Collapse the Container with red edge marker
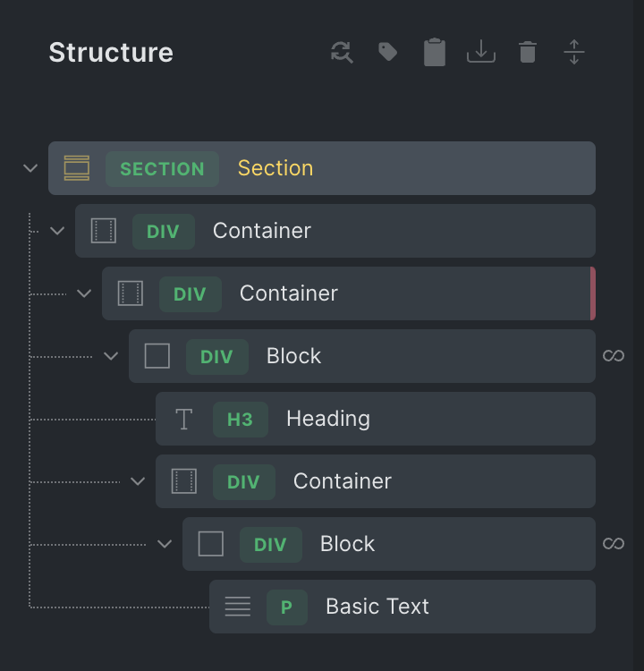Image resolution: width=644 pixels, height=671 pixels. coord(84,293)
